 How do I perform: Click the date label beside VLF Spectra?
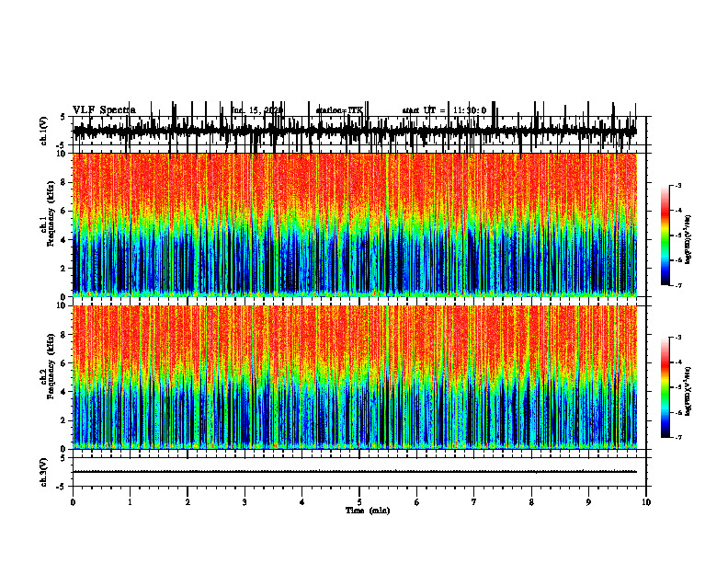pyautogui.click(x=257, y=110)
